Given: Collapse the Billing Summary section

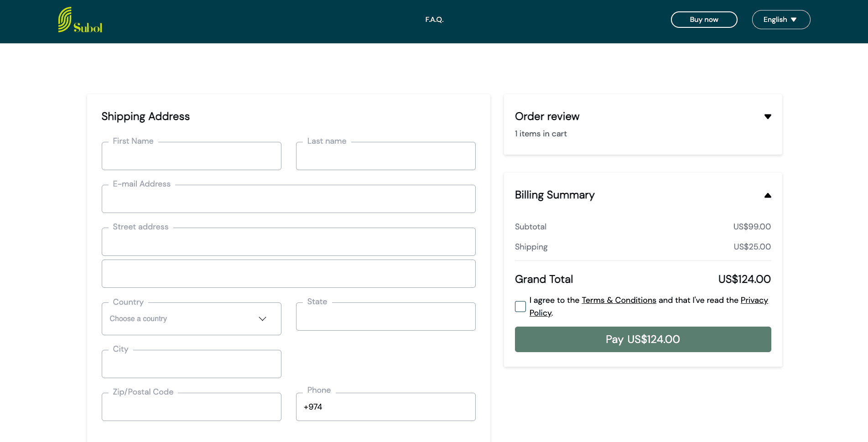Looking at the screenshot, I should tap(768, 195).
